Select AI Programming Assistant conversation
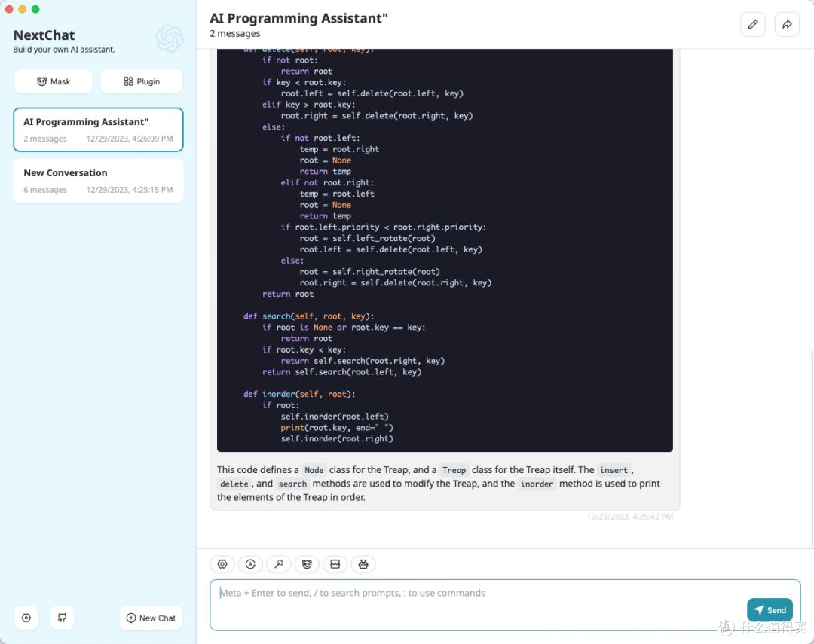Viewport: 814px width, 644px height. point(98,130)
